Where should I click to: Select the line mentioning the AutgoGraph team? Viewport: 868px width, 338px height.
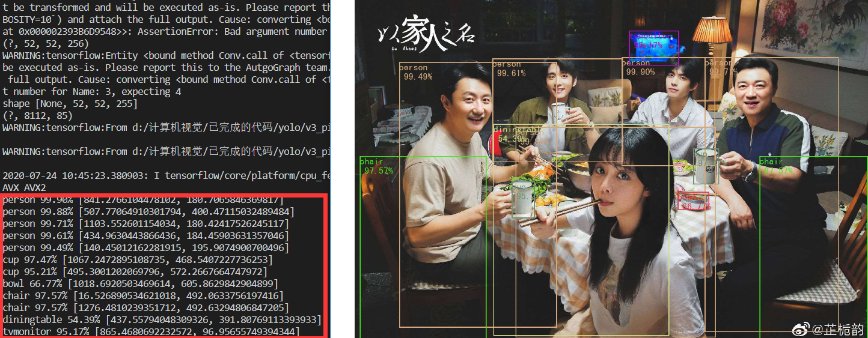(167, 68)
